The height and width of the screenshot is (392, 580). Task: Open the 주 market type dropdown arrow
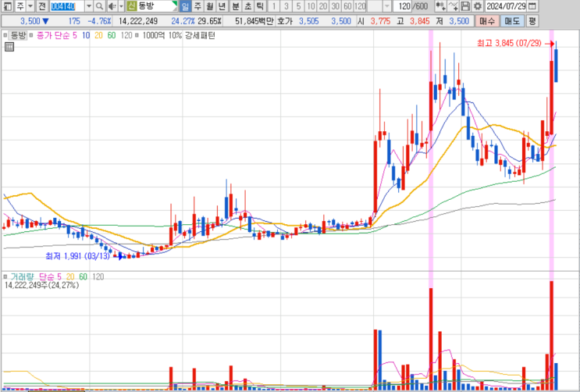point(30,6)
